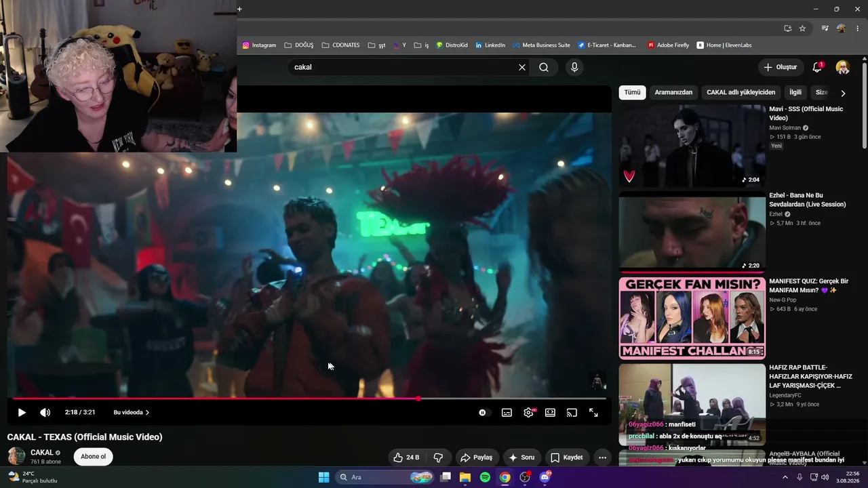Run the YouTube search with the magnifier
Viewport: 868px width, 488px height.
coord(544,67)
